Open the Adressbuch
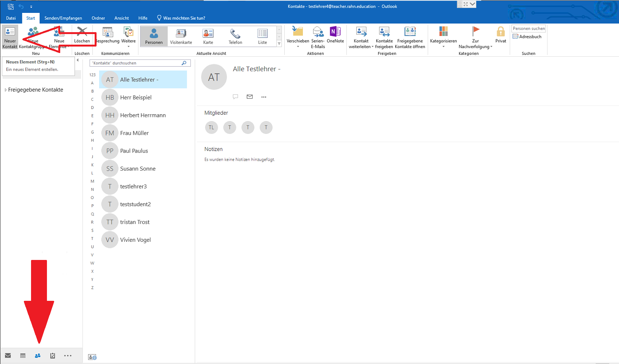This screenshot has height=364, width=619. (x=527, y=37)
